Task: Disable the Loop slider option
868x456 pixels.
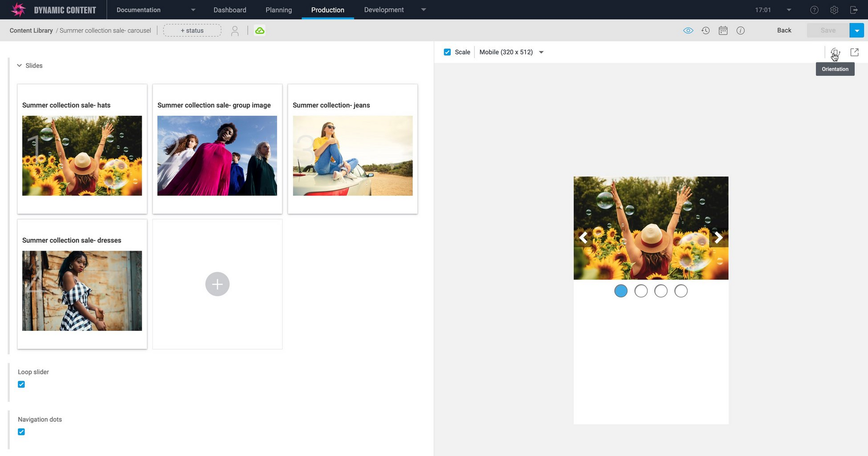Action: pos(21,384)
